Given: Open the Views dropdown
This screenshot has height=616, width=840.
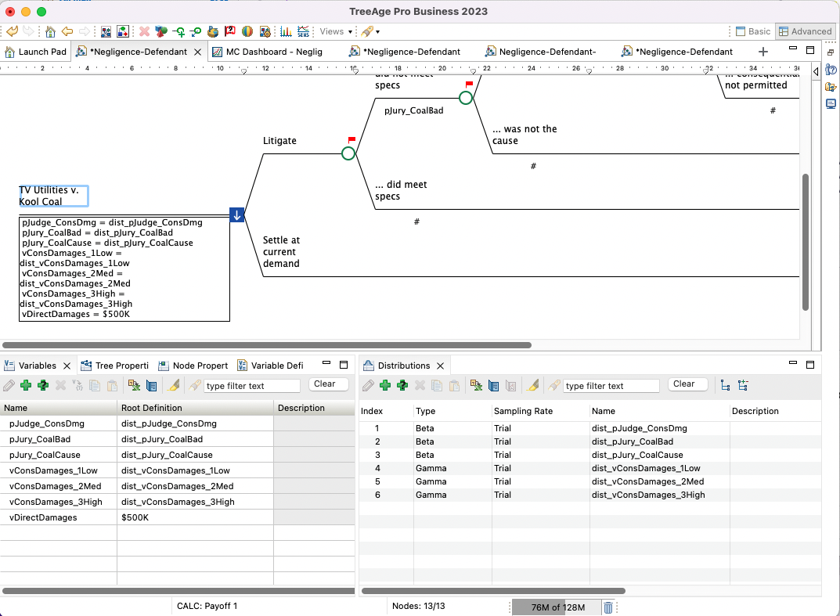Looking at the screenshot, I should pyautogui.click(x=336, y=31).
